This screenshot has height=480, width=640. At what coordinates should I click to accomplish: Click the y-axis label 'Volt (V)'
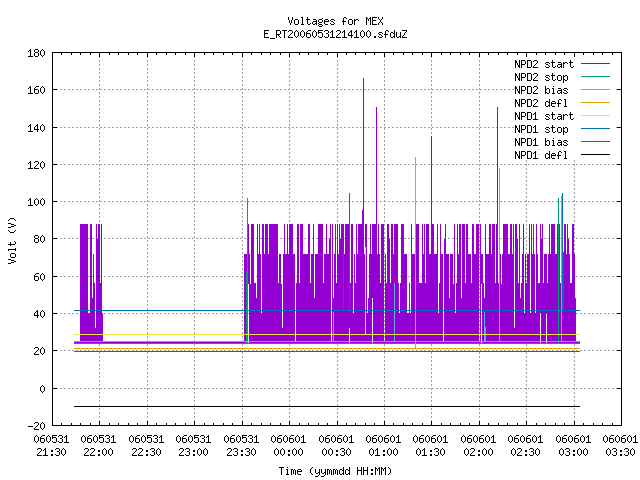click(12, 240)
